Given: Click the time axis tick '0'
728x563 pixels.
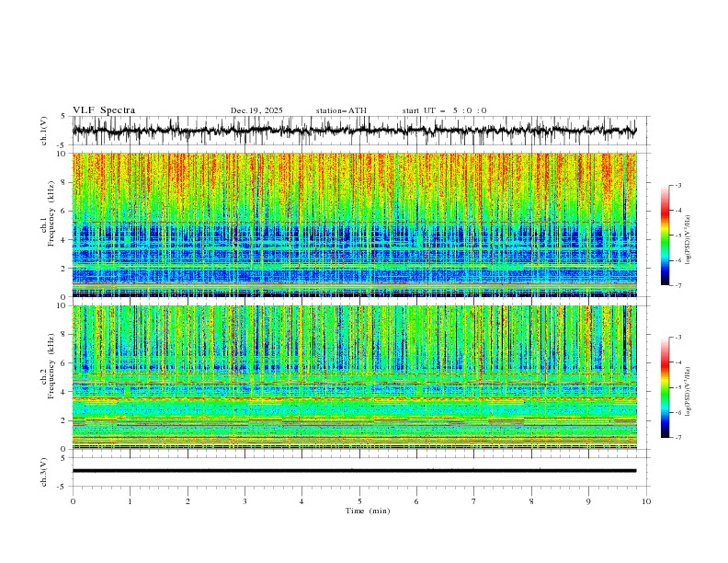Looking at the screenshot, I should [x=73, y=501].
